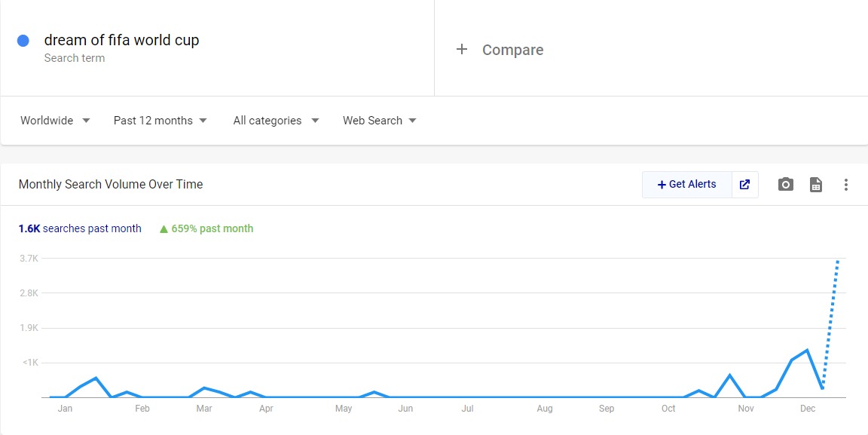Click the Get Alerts button
This screenshot has height=435, width=868.
[x=687, y=185]
